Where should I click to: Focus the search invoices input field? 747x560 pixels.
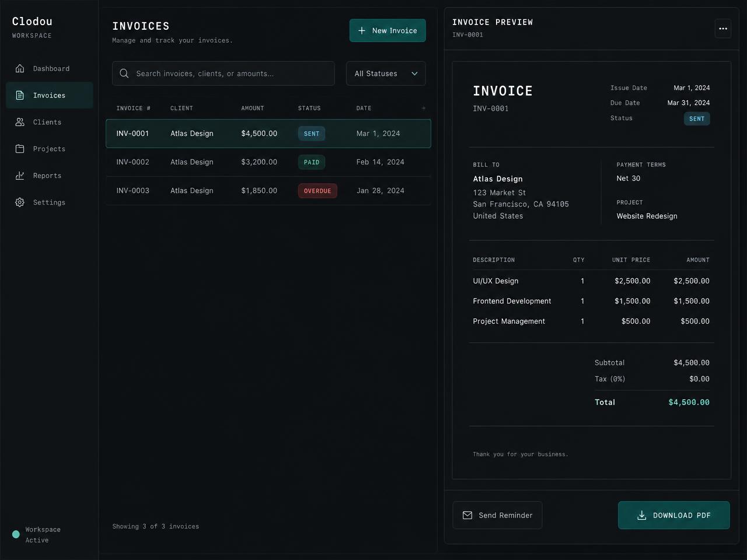pyautogui.click(x=224, y=73)
